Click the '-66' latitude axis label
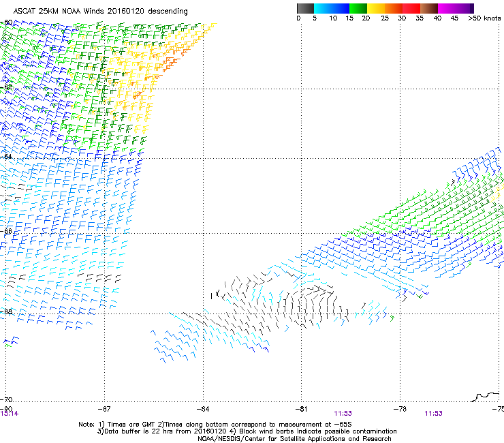This screenshot has height=443, width=504. pos(6,231)
